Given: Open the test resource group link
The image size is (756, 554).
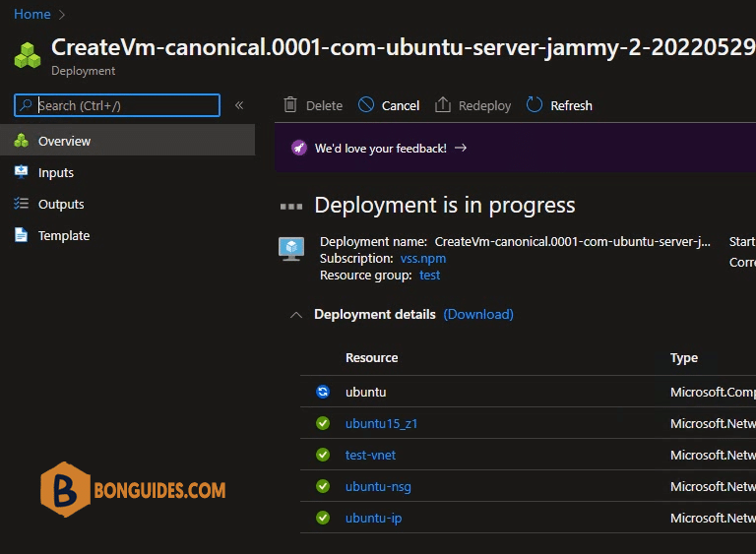Looking at the screenshot, I should pyautogui.click(x=429, y=275).
